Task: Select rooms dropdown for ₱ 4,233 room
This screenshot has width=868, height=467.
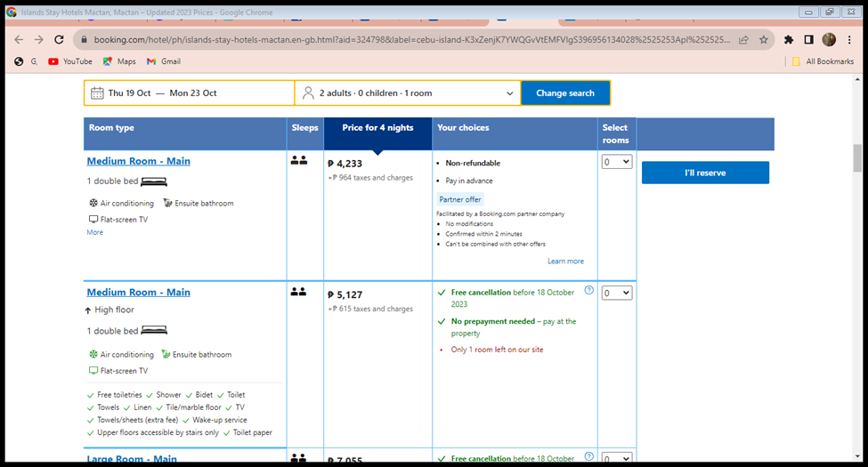Action: [x=617, y=162]
